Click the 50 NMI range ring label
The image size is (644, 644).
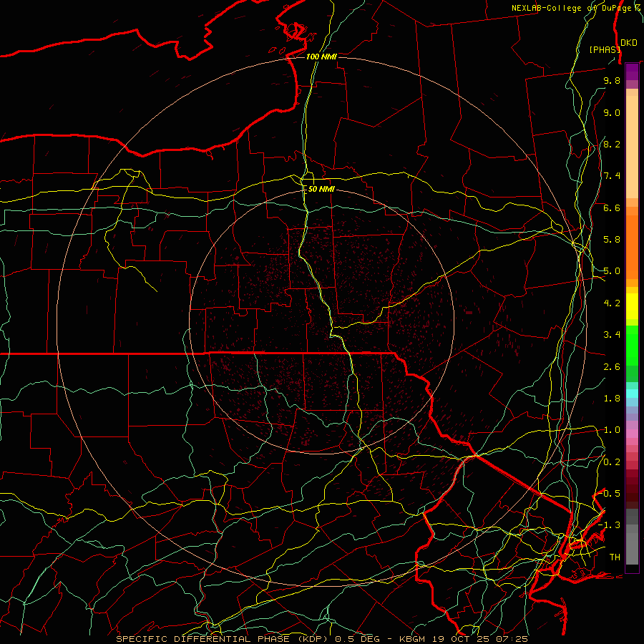tap(321, 189)
